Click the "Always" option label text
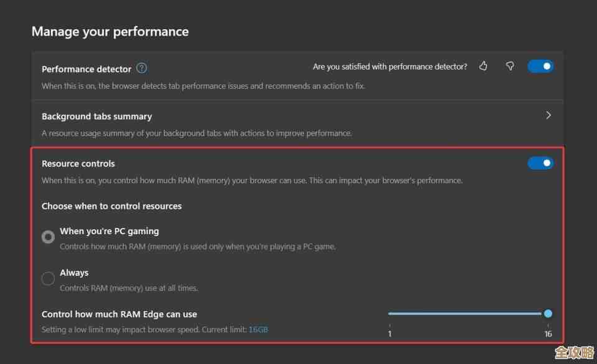Image resolution: width=597 pixels, height=364 pixels. point(74,273)
